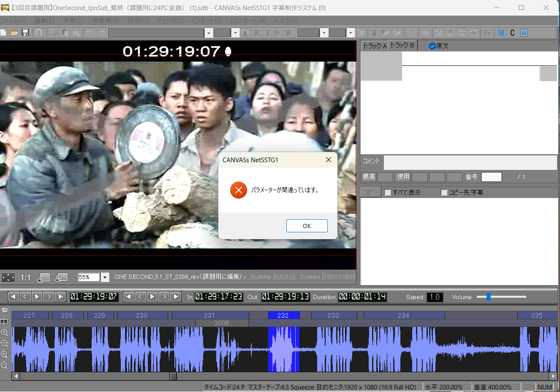Adjust the Volume slider handle
The height and width of the screenshot is (392, 560).
[488, 297]
